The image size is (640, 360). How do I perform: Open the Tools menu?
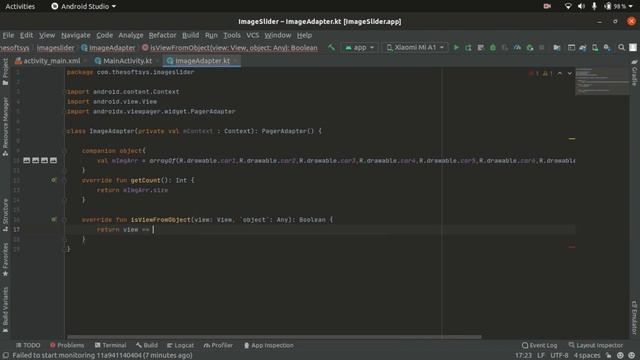(x=232, y=35)
